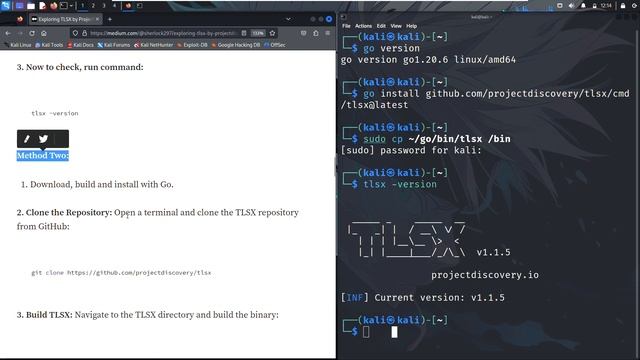Click the tracking protection shield icon
This screenshot has height=360, width=640.
(75, 33)
